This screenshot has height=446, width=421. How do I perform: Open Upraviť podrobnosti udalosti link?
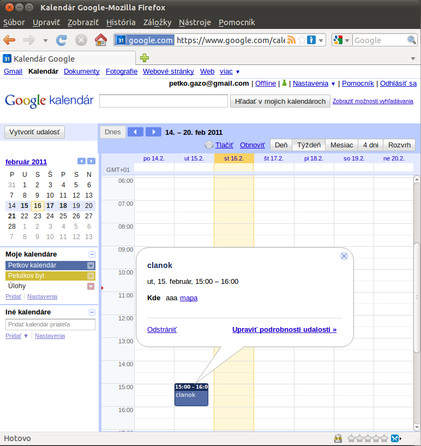pyautogui.click(x=284, y=330)
